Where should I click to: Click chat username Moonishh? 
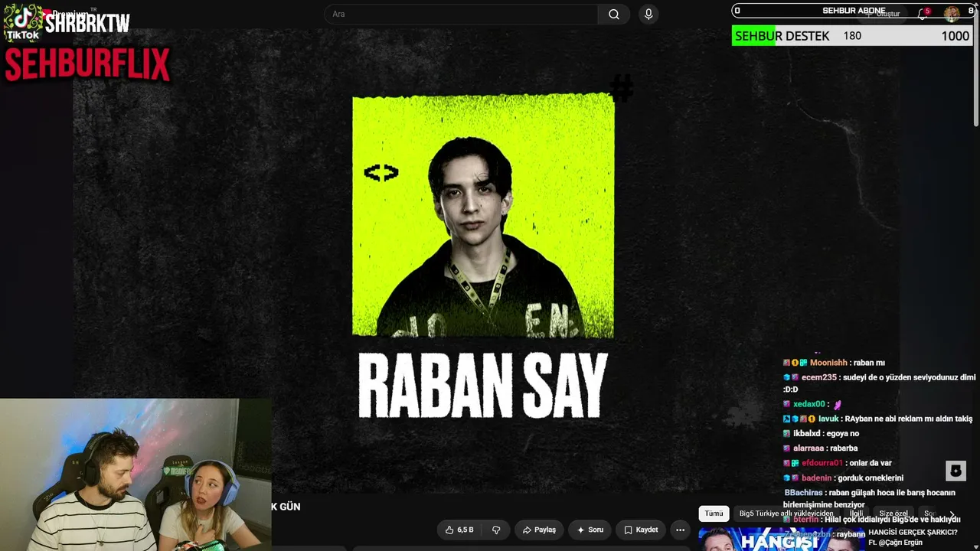(828, 363)
